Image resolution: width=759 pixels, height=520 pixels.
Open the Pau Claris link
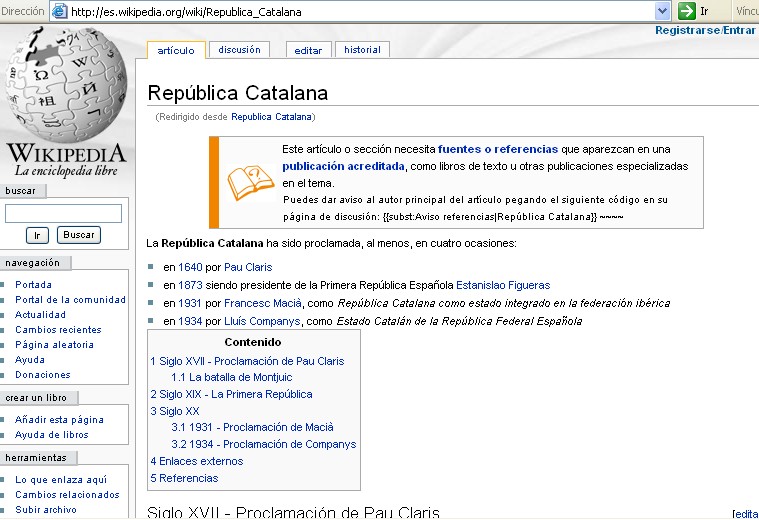(x=248, y=267)
